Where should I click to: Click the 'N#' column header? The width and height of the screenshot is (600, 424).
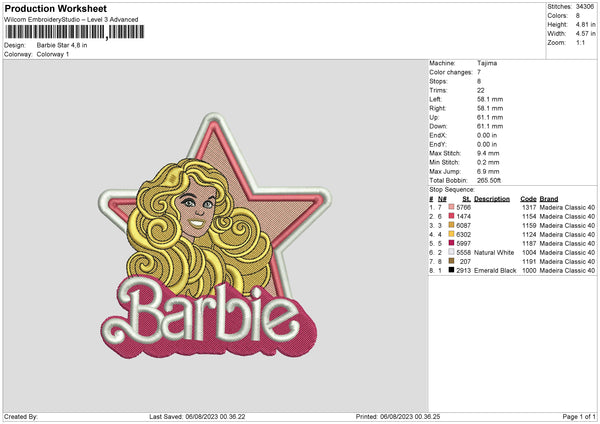tap(442, 199)
